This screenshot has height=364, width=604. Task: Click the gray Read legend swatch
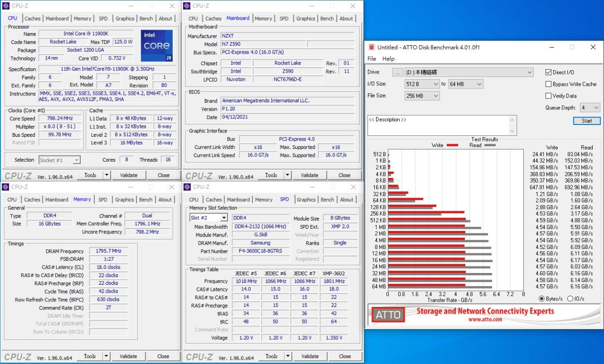click(x=490, y=145)
